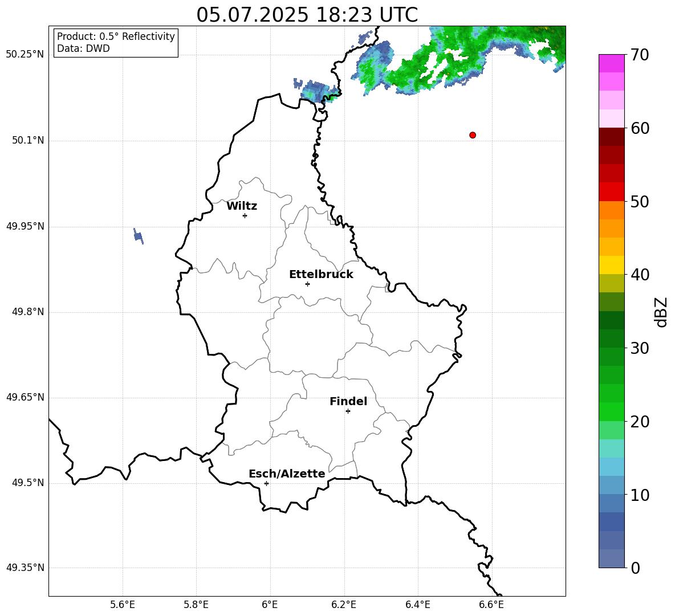Click the 20 tick on colorbar
Image resolution: width=675 pixels, height=616 pixels.
[640, 422]
